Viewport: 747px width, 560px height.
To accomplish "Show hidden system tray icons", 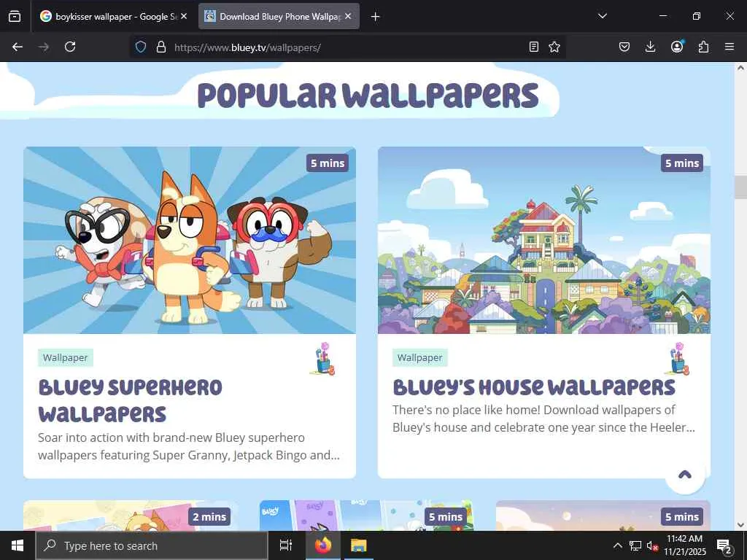I will pos(617,545).
